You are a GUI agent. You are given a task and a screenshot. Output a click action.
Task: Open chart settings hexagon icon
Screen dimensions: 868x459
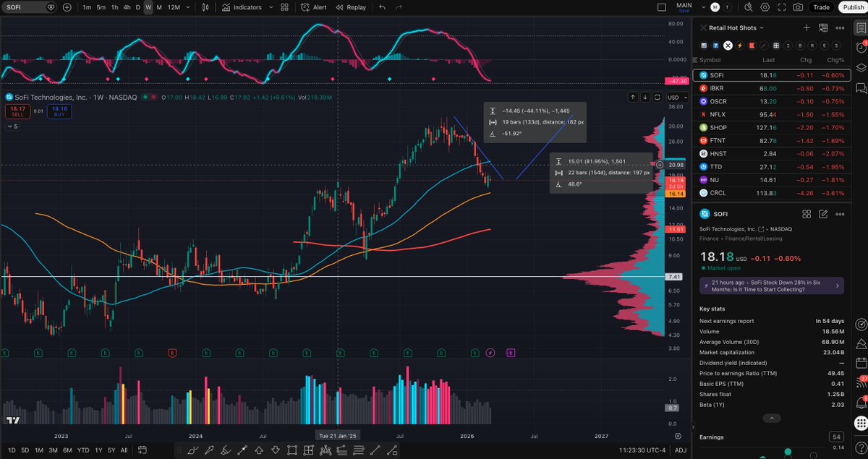click(766, 7)
